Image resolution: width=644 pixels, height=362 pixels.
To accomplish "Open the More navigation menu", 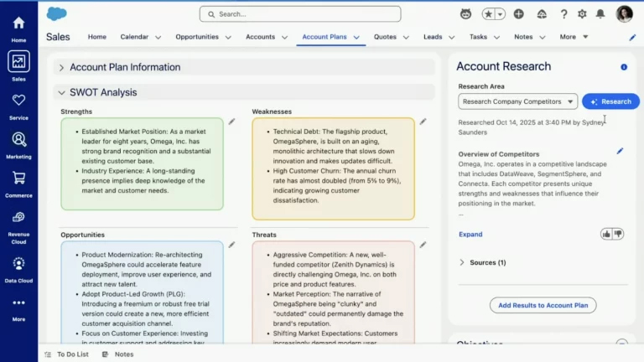I will [x=574, y=37].
